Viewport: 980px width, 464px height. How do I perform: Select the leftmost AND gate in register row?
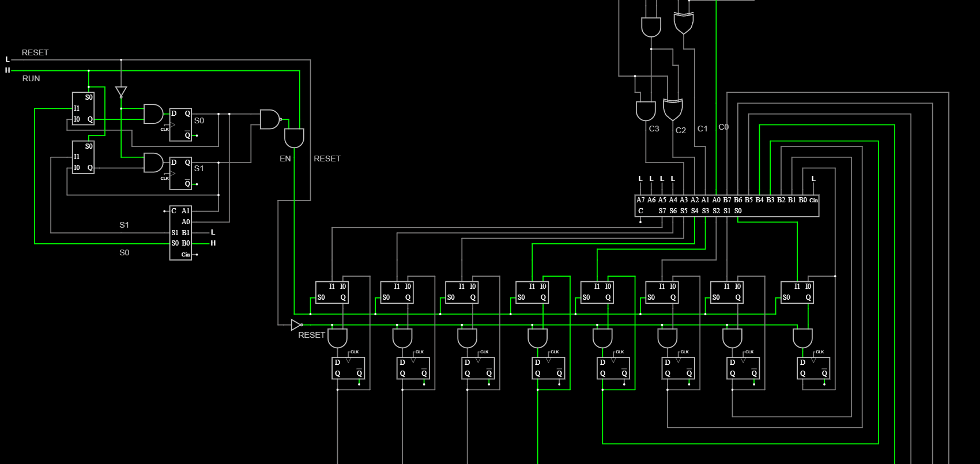(337, 338)
